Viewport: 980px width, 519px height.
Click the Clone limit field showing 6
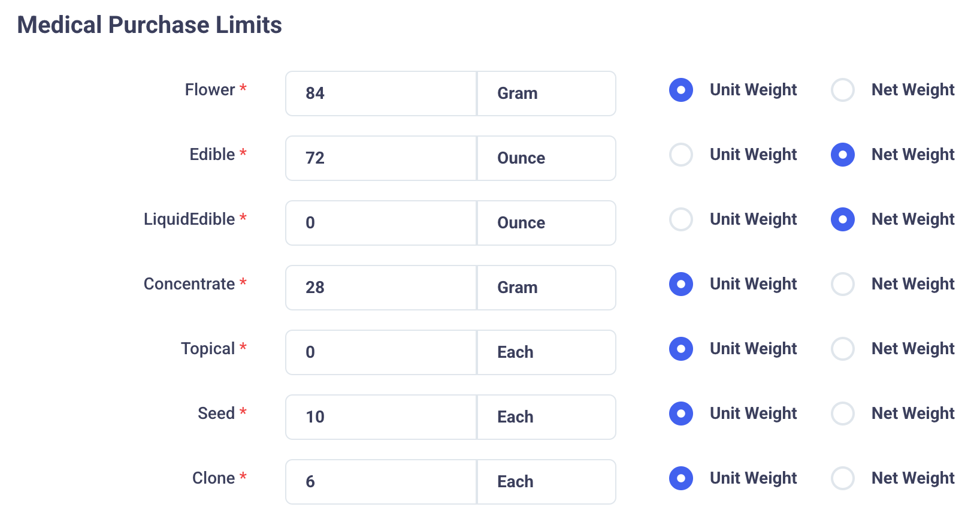pos(381,482)
